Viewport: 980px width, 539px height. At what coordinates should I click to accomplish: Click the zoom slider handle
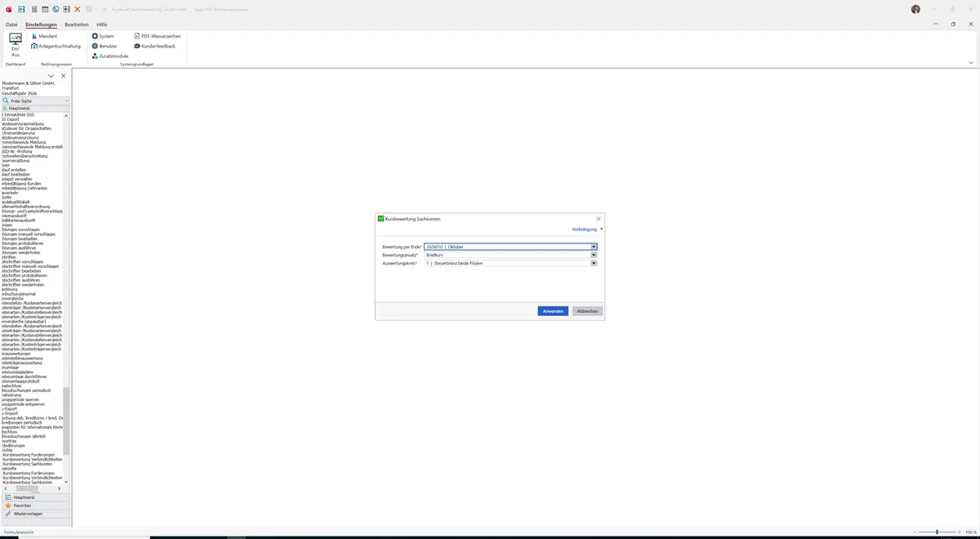(x=937, y=532)
